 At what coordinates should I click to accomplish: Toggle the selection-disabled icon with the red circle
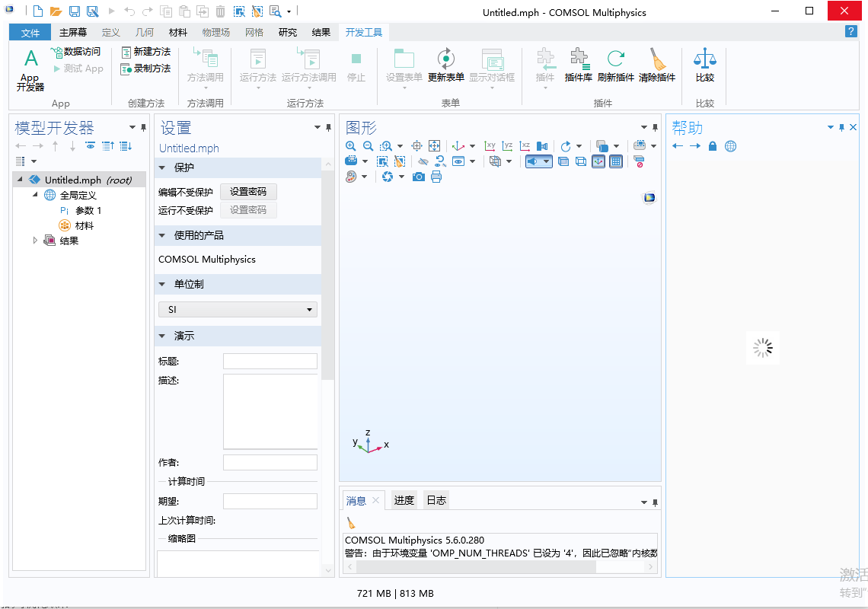pyautogui.click(x=640, y=161)
